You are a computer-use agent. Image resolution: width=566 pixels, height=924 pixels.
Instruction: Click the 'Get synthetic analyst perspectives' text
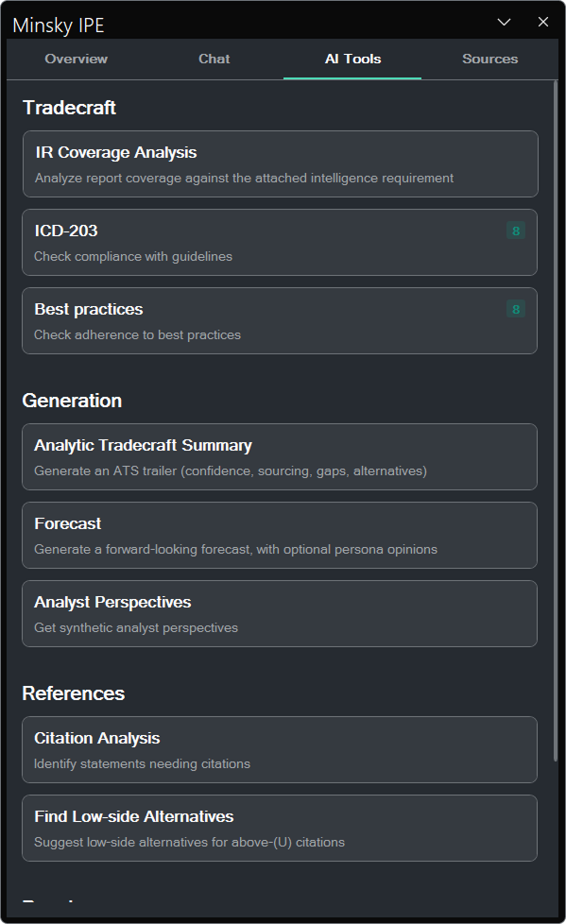tap(136, 627)
